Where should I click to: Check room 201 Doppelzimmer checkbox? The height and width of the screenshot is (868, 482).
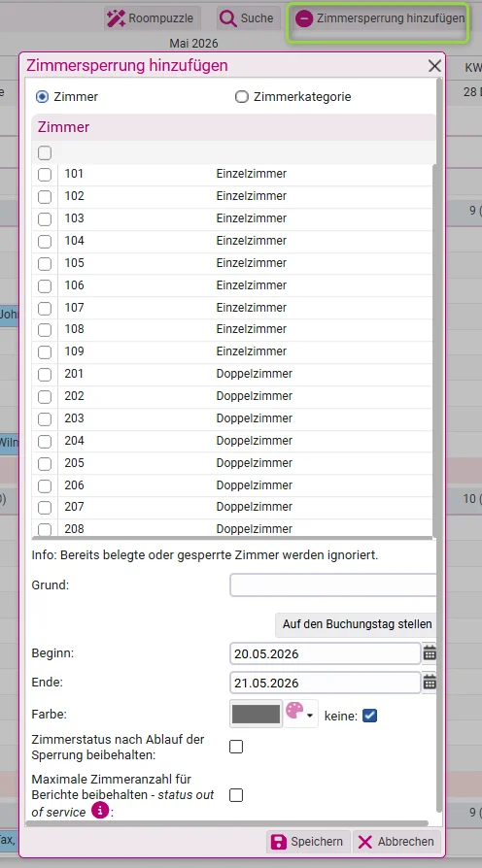[x=45, y=375]
